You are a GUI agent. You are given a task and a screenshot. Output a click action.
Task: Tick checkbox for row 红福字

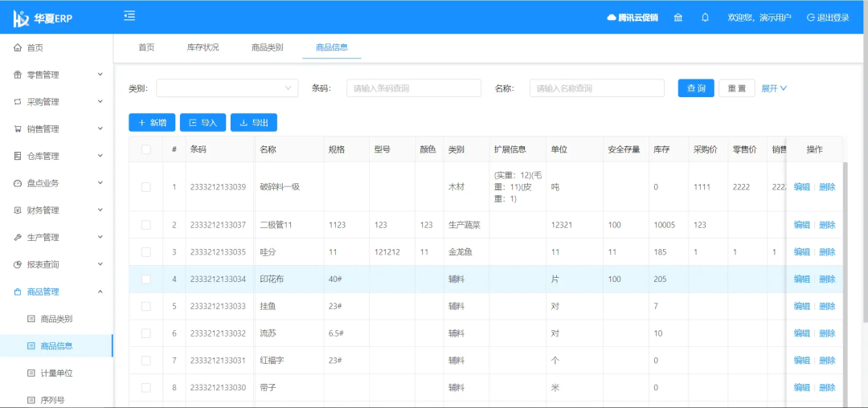146,361
